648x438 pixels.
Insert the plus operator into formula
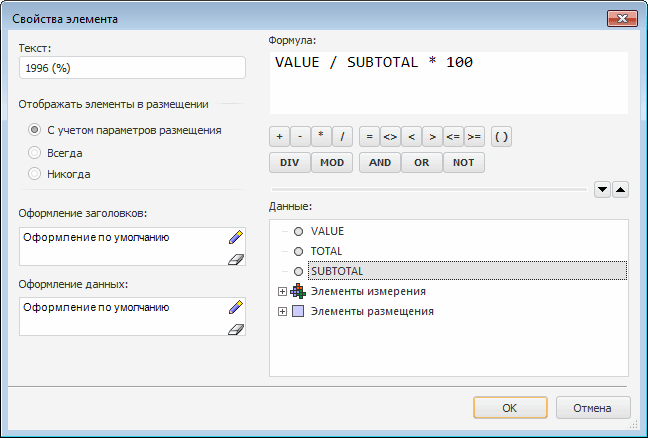point(280,136)
